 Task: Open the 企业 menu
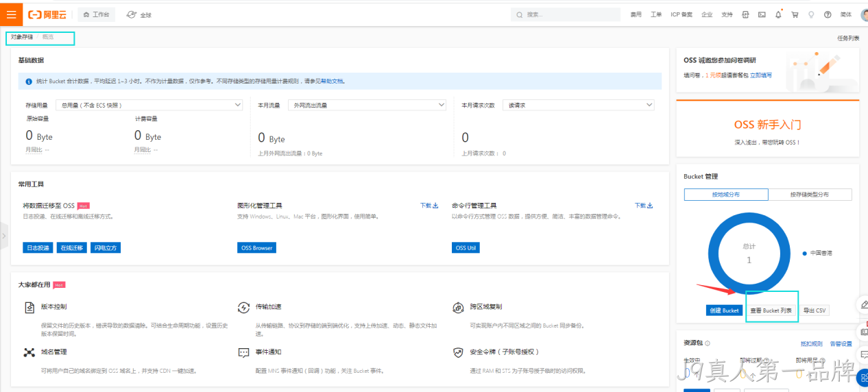tap(707, 14)
